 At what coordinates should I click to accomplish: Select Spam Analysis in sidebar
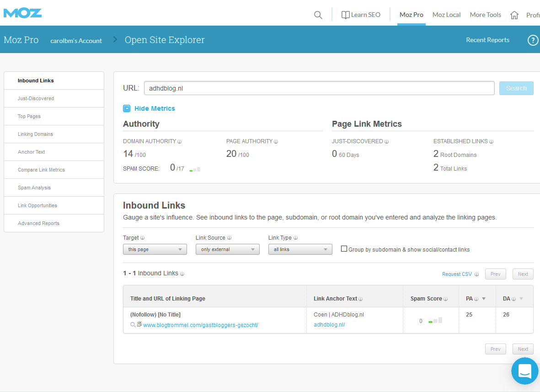(54, 188)
